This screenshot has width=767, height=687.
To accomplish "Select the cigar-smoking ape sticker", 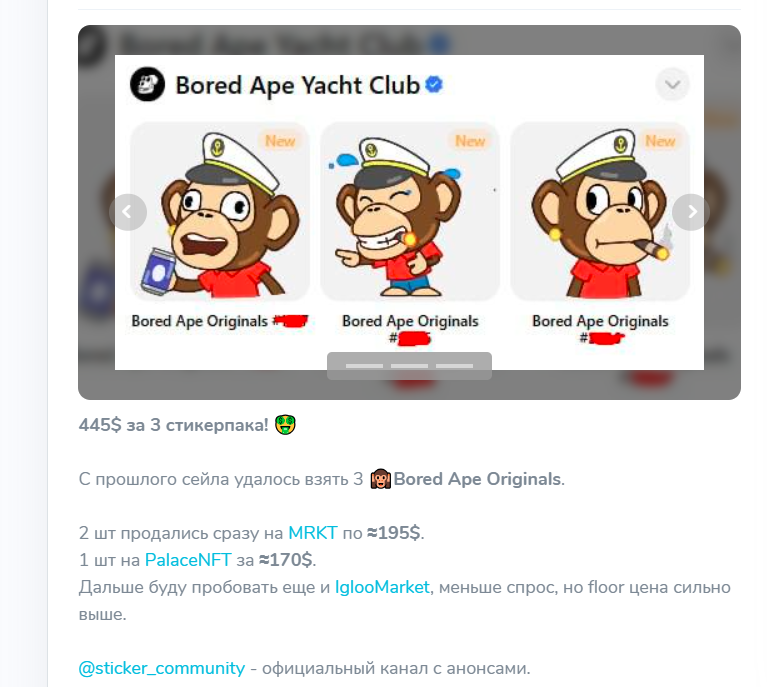I will (600, 211).
